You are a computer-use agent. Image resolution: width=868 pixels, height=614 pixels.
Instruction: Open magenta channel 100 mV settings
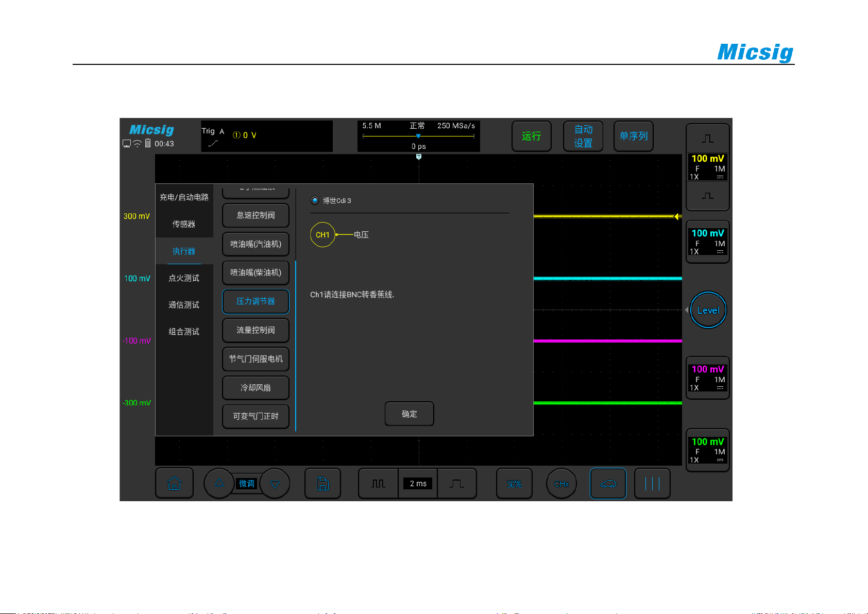708,378
